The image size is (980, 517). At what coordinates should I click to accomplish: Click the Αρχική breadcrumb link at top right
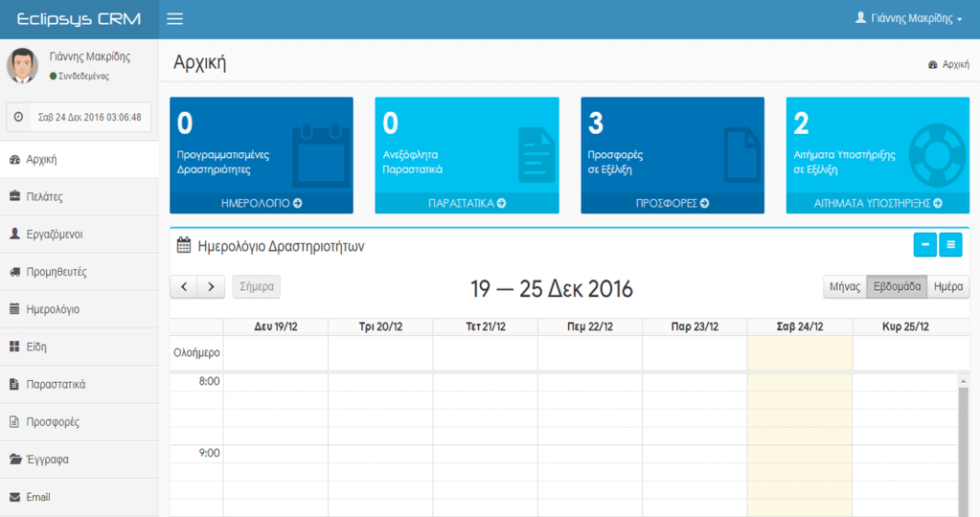tap(956, 64)
